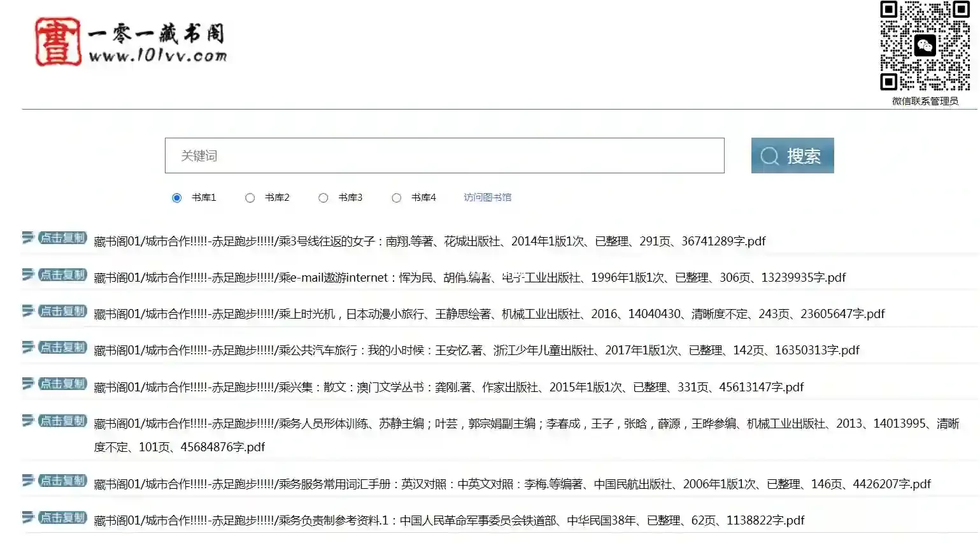Click list icon beside 乘e-mail遨游internet row

coord(28,275)
